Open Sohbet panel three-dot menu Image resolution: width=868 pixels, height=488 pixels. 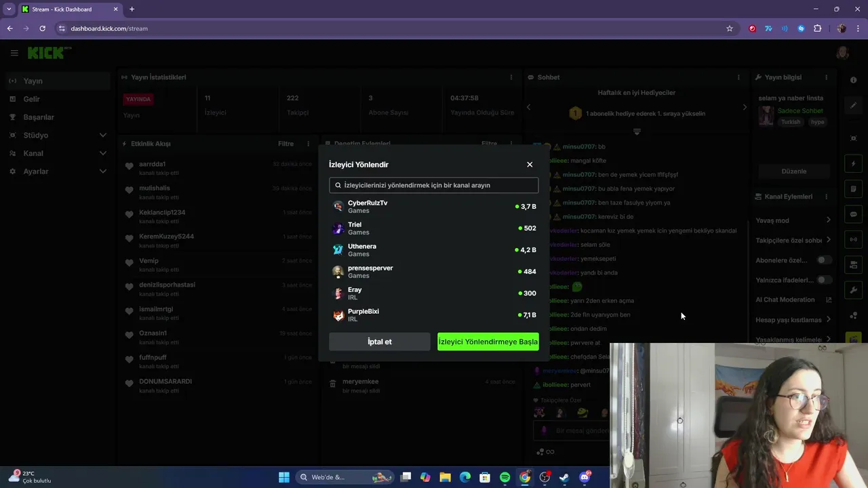(x=738, y=77)
